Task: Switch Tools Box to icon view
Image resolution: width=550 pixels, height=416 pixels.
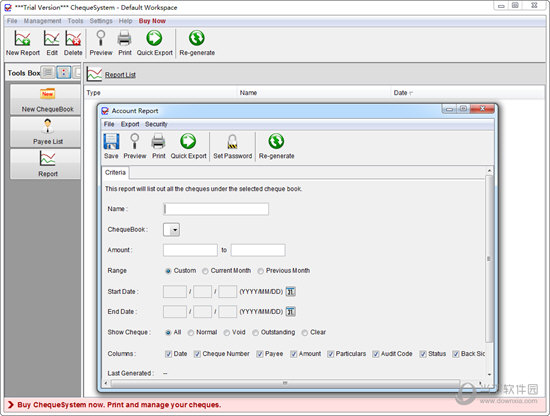Action: coord(63,73)
